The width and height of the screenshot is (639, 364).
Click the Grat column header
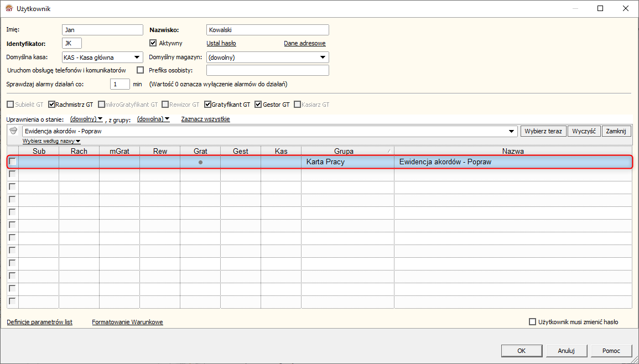[x=200, y=151]
